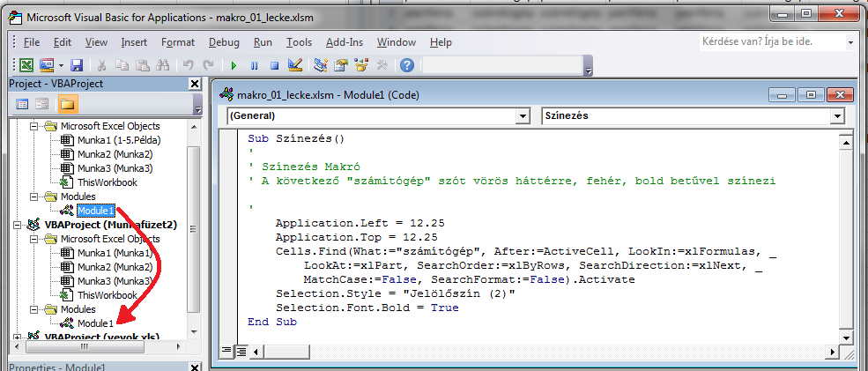
Task: Open the Format menu
Action: [178, 42]
